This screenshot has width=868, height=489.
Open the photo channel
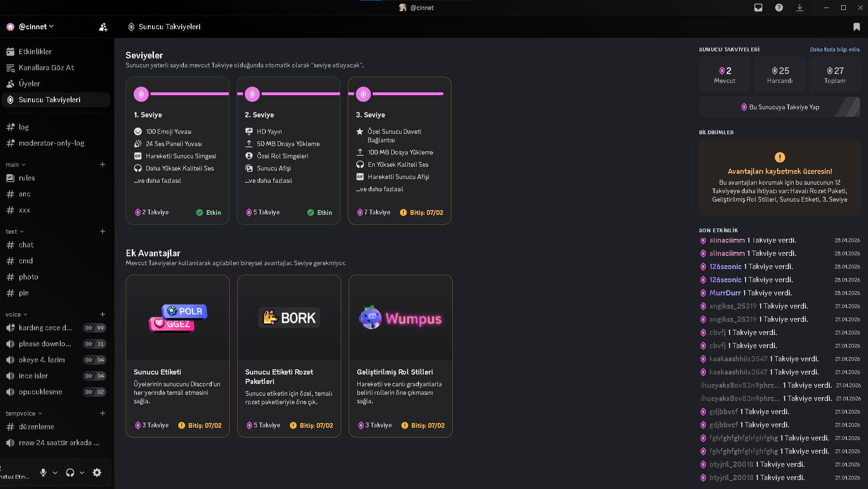tap(56, 277)
